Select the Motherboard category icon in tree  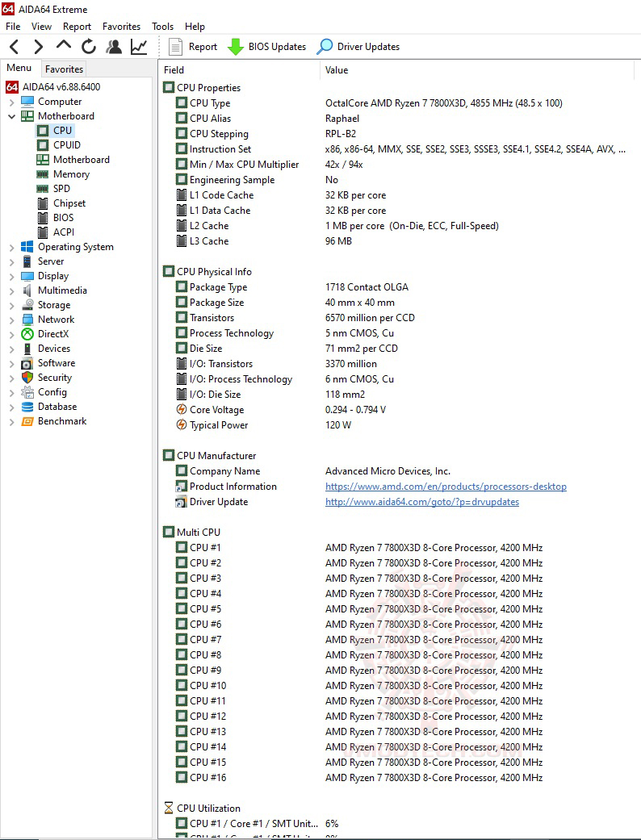[27, 115]
